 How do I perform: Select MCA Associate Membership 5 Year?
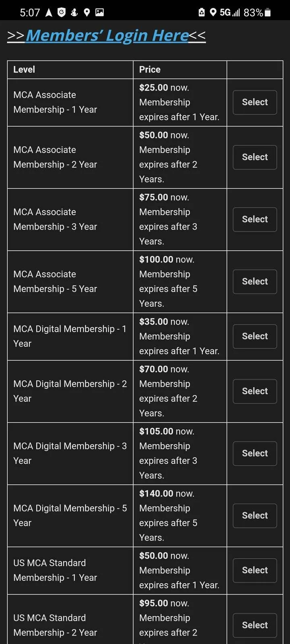point(255,282)
